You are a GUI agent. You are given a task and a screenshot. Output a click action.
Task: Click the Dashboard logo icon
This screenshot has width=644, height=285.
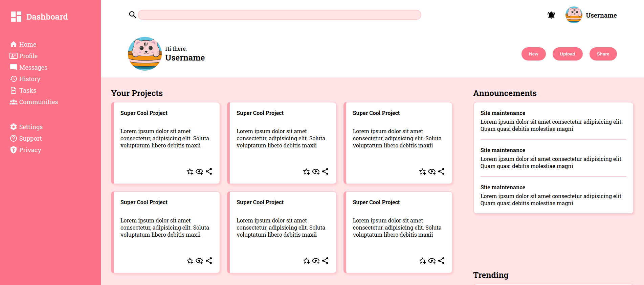tap(16, 17)
